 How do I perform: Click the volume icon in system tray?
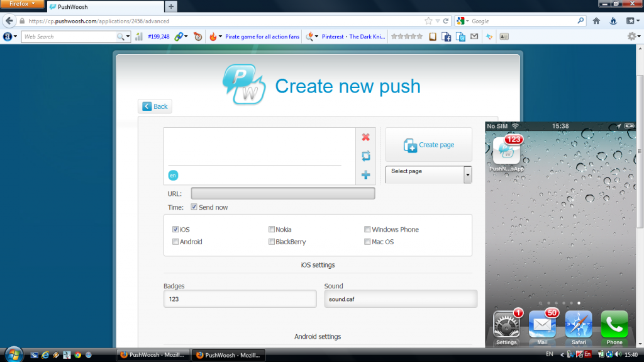pos(618,354)
